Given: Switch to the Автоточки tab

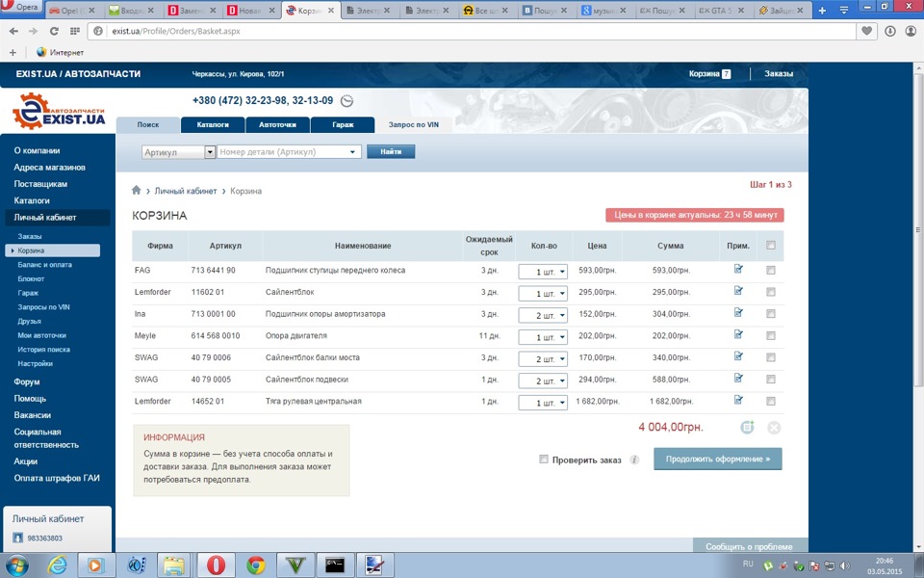Looking at the screenshot, I should coord(277,125).
